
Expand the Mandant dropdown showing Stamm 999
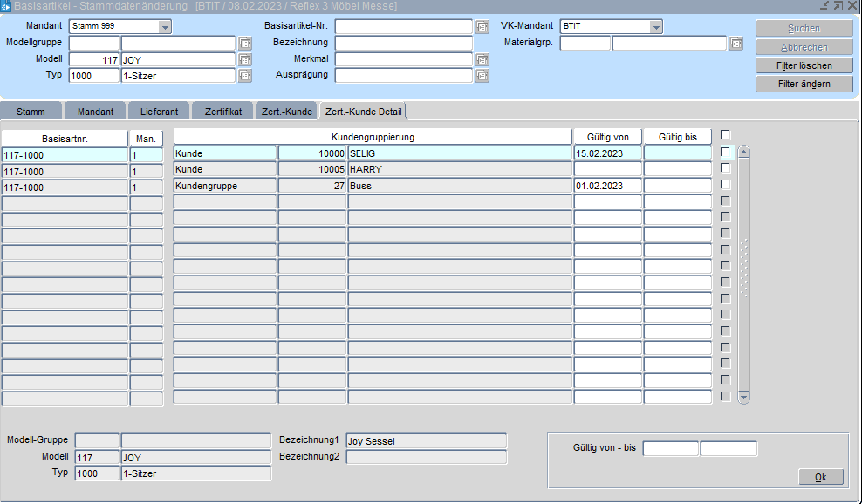coord(165,26)
